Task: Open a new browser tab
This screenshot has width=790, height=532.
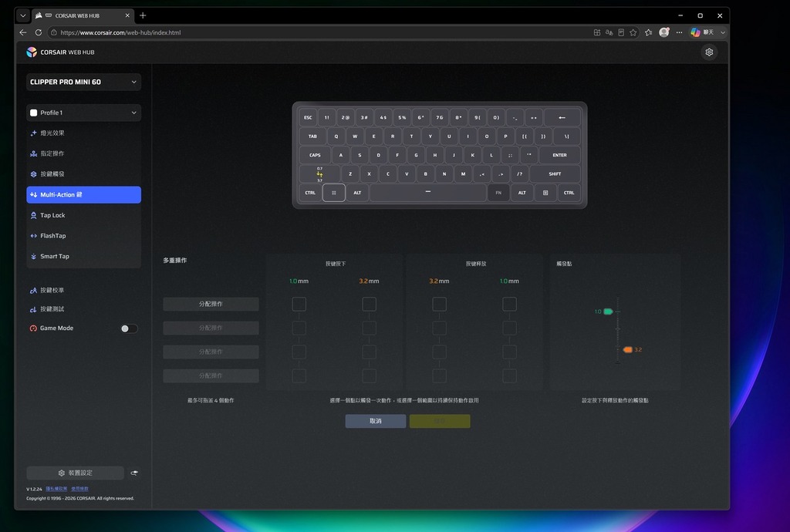Action: click(143, 15)
